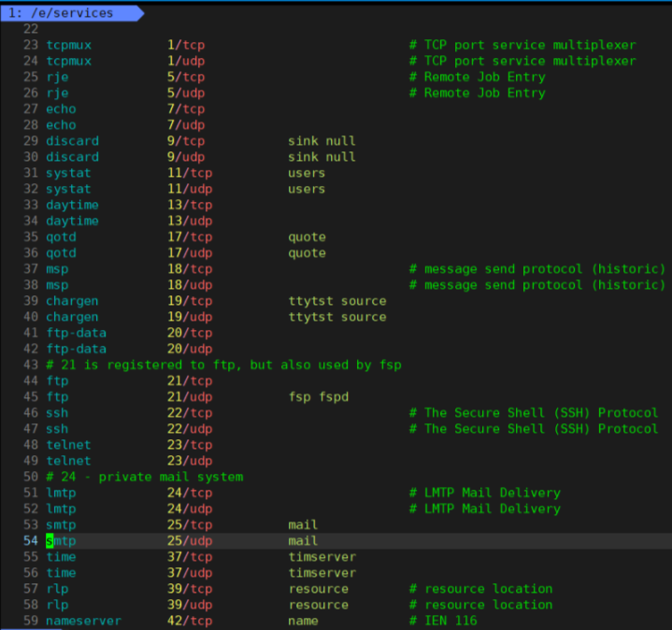Image resolution: width=672 pixels, height=630 pixels.
Task: Click '1/tcp' port entry
Action: pos(186,45)
